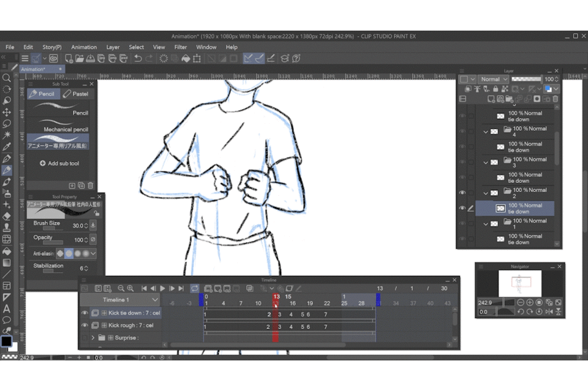
Task: Select the Move layer tool
Action: point(7,113)
